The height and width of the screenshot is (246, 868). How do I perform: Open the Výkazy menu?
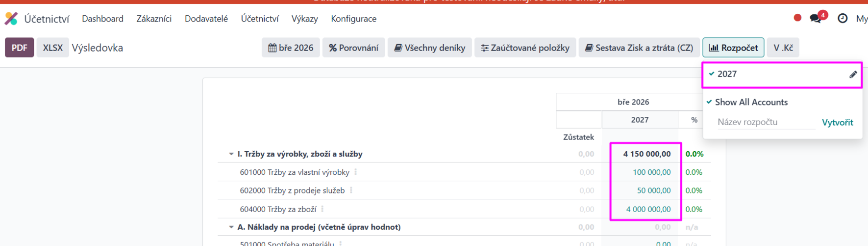(304, 19)
